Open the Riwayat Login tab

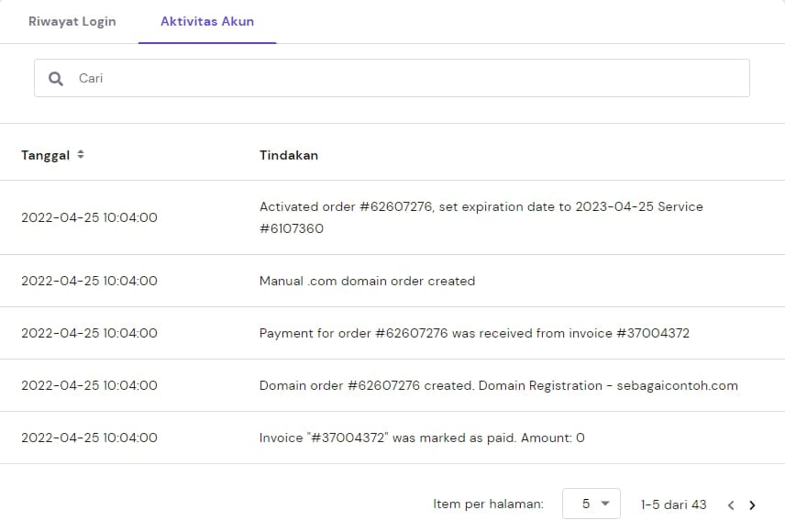point(72,21)
